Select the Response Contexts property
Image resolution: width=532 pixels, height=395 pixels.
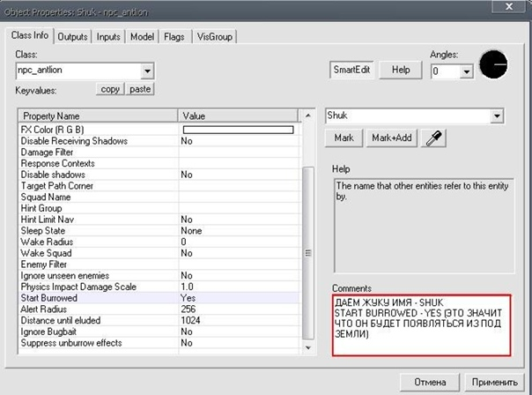(x=159, y=163)
